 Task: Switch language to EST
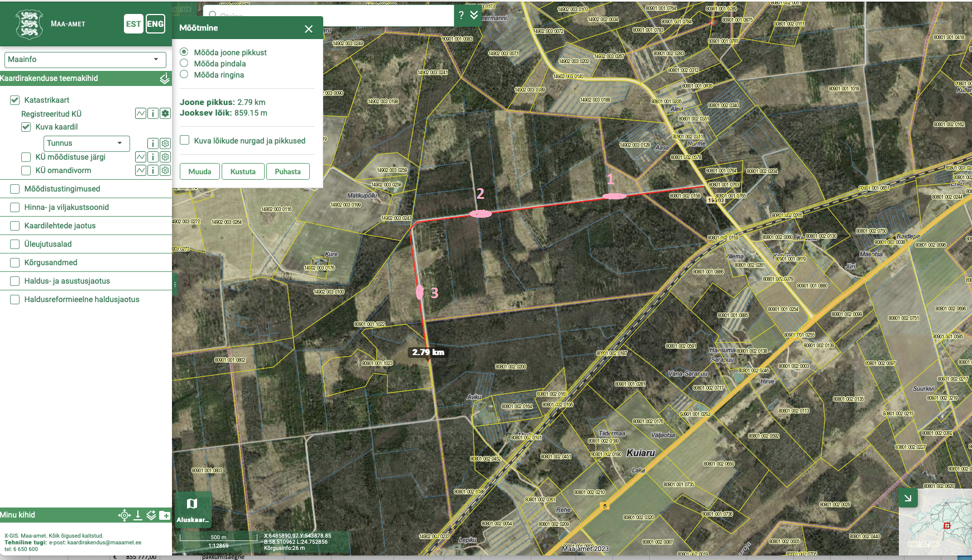pos(133,24)
